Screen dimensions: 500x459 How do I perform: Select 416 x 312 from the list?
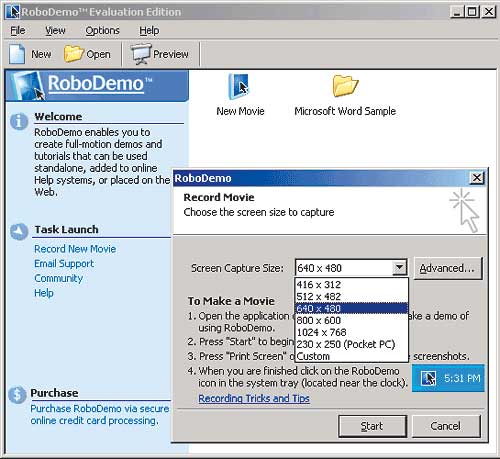[352, 285]
